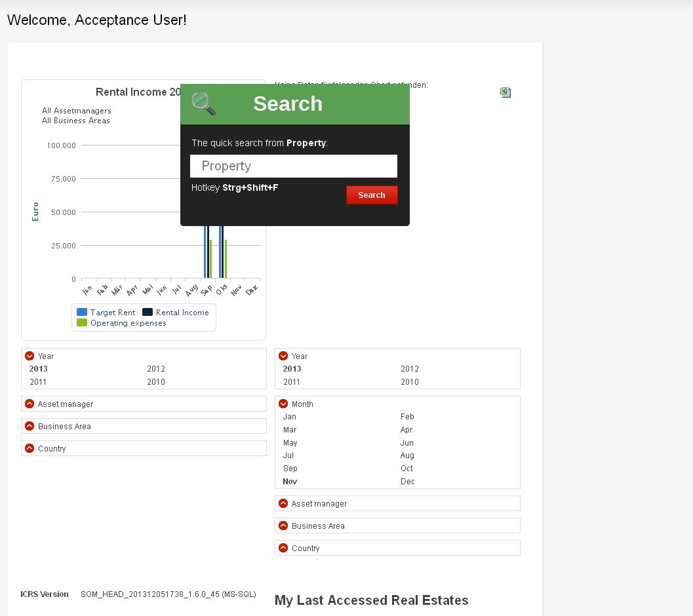Click the Property quick search field
This screenshot has height=616, width=693.
293,166
